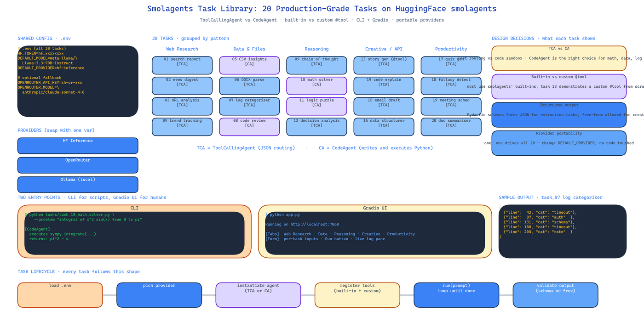Click the [Form] per-task inputs line
The width and height of the screenshot is (644, 311).
[325, 239]
